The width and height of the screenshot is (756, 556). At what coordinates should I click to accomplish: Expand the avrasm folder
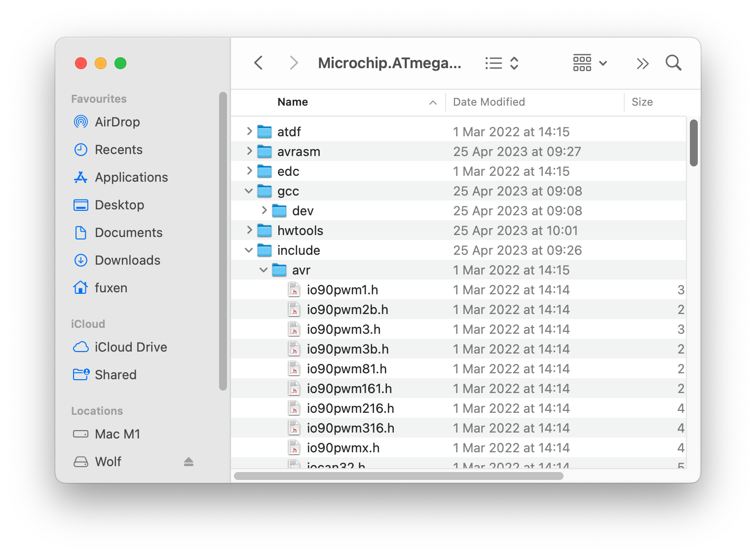pos(249,151)
